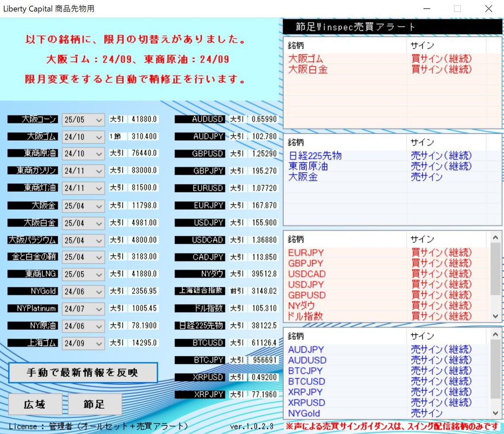Click the AUDUSD symbol label in price list
Viewport: 504px width, 434px height.
[200, 119]
